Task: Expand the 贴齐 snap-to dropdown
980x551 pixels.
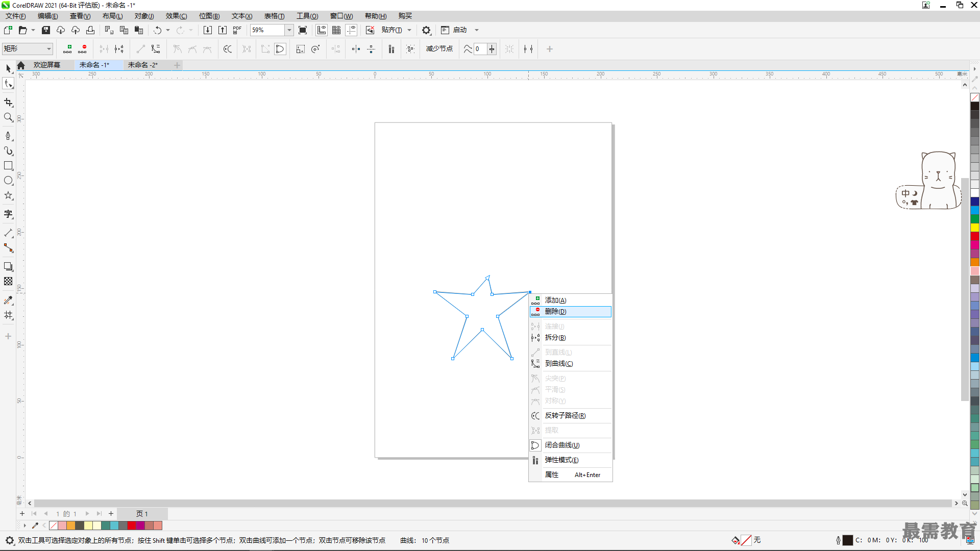Action: (x=409, y=30)
